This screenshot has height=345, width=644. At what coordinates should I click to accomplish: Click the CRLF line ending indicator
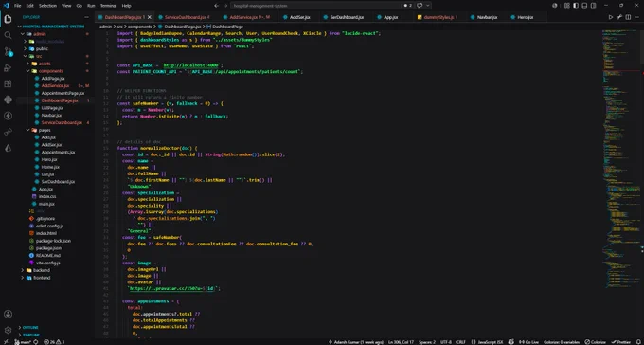[461, 342]
